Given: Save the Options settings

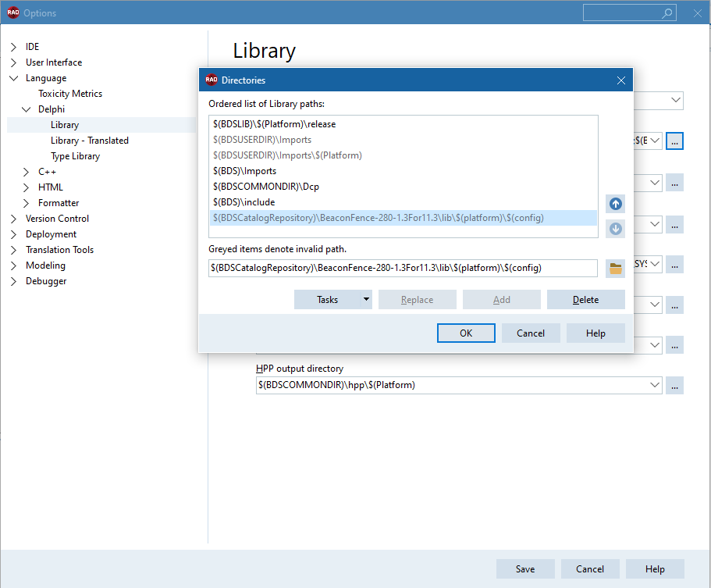Looking at the screenshot, I should 525,569.
